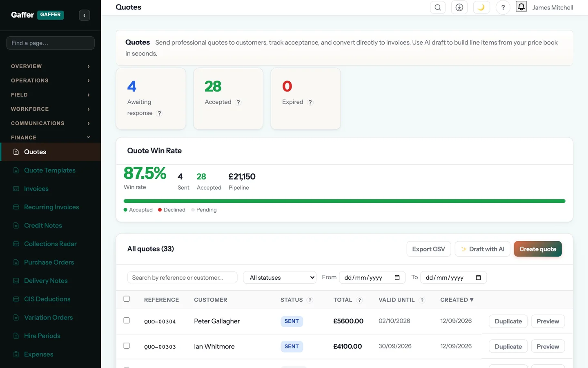Image resolution: width=588 pixels, height=368 pixels.
Task: Open the All statuses filter dropdown
Action: [x=280, y=278]
